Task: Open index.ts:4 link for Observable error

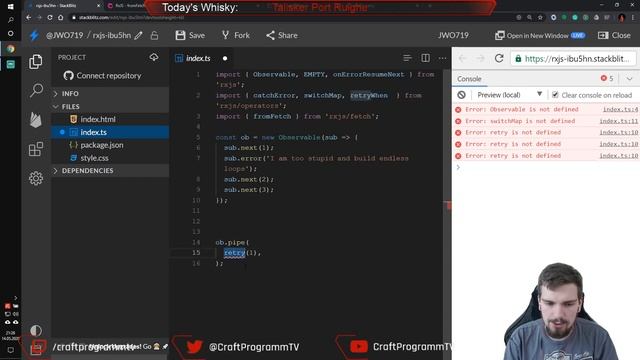Action: pyautogui.click(x=620, y=109)
